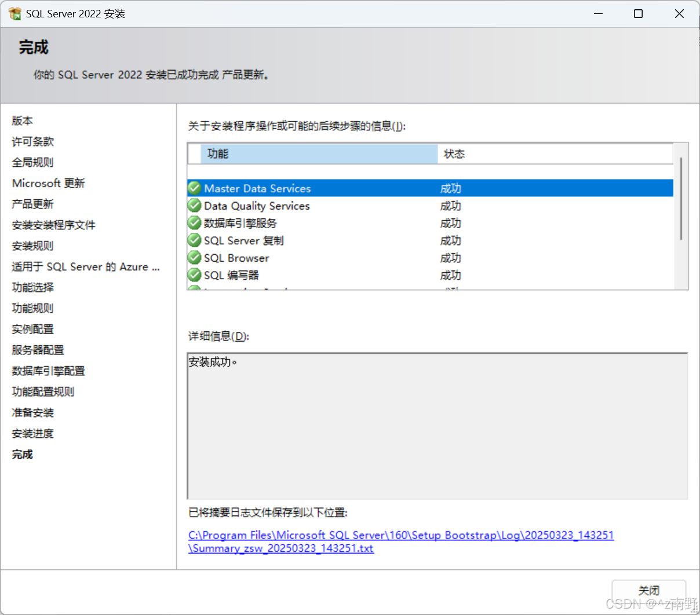Select the Microsoft 更新 step

click(48, 183)
